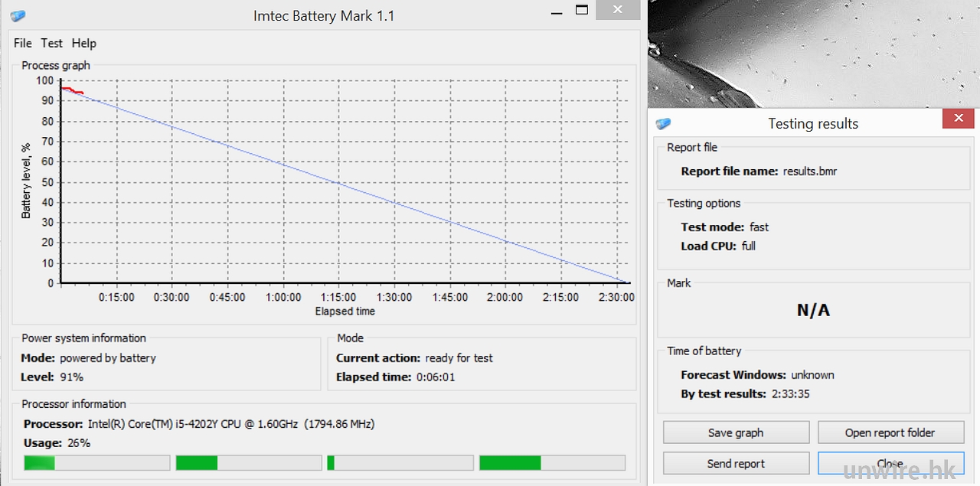Close the Testing results dialog with red X
The width and height of the screenshot is (980, 486).
(x=958, y=119)
